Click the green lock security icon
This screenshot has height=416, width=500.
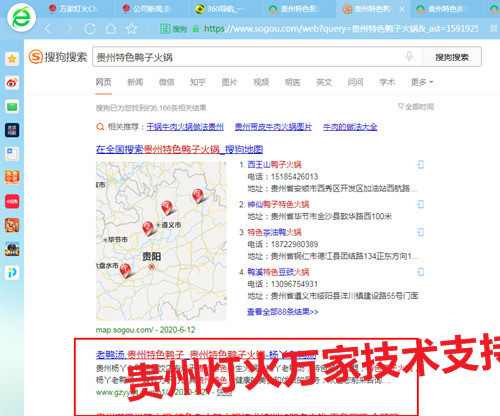pos(196,29)
